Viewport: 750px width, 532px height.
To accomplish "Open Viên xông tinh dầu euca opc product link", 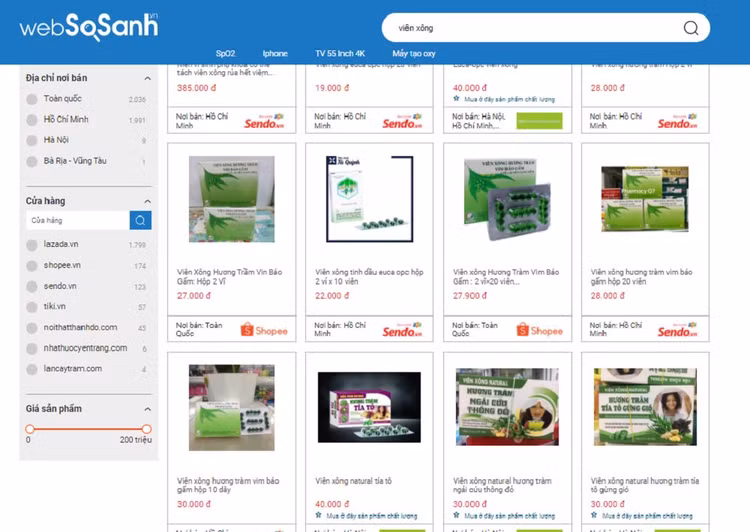I will coord(369,277).
